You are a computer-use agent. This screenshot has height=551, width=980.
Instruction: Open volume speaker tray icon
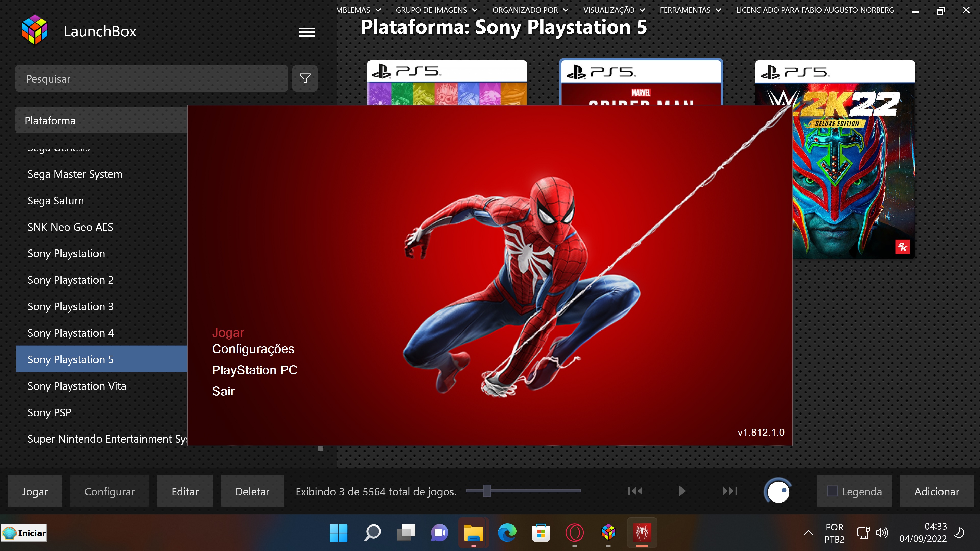[x=882, y=533]
